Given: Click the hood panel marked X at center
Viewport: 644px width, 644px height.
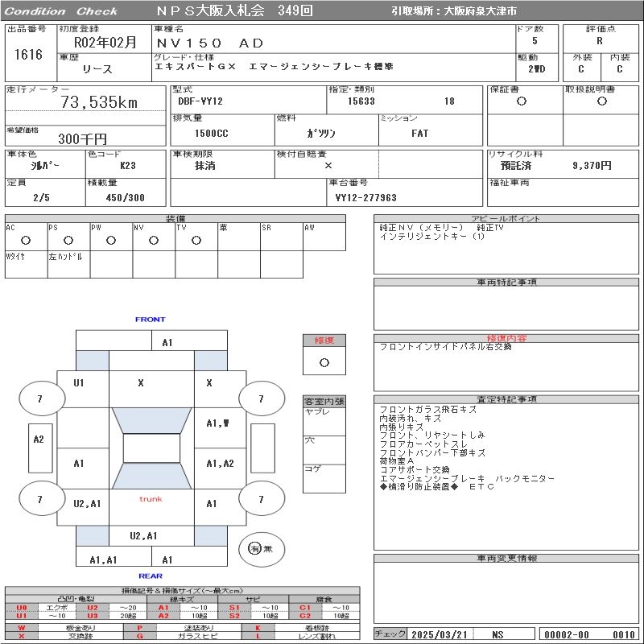Looking at the screenshot, I should coord(141,383).
